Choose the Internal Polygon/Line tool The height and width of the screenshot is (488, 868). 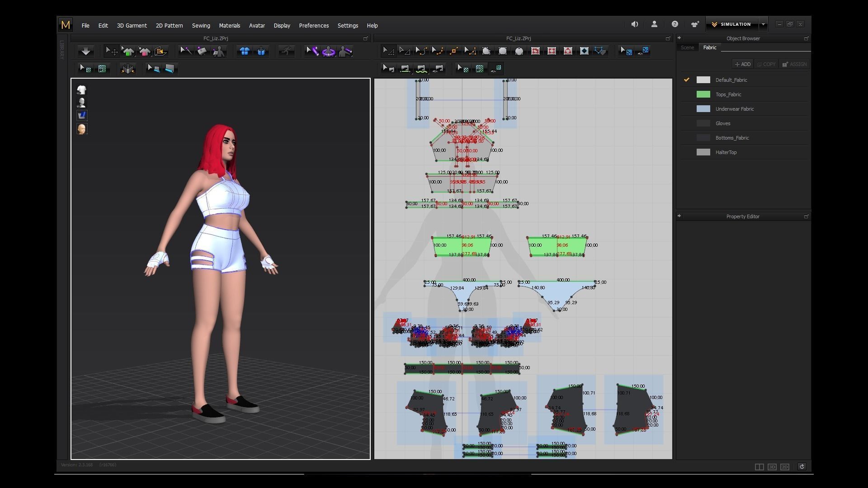[x=535, y=51]
